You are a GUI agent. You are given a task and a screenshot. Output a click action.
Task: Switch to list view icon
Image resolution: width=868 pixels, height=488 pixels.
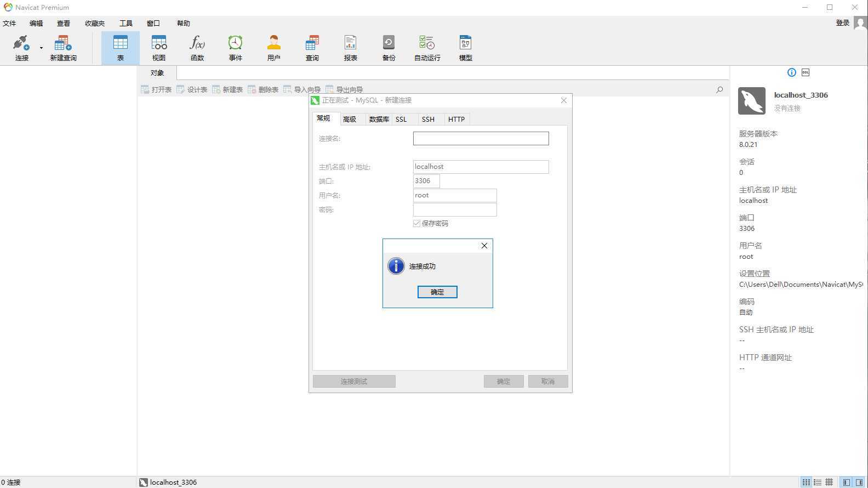click(x=806, y=483)
